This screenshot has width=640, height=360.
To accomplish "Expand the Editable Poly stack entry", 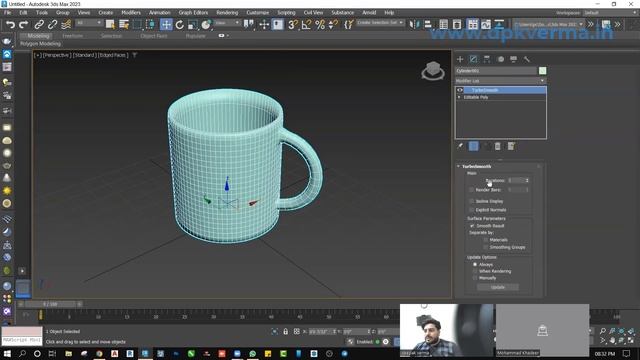I will point(459,97).
